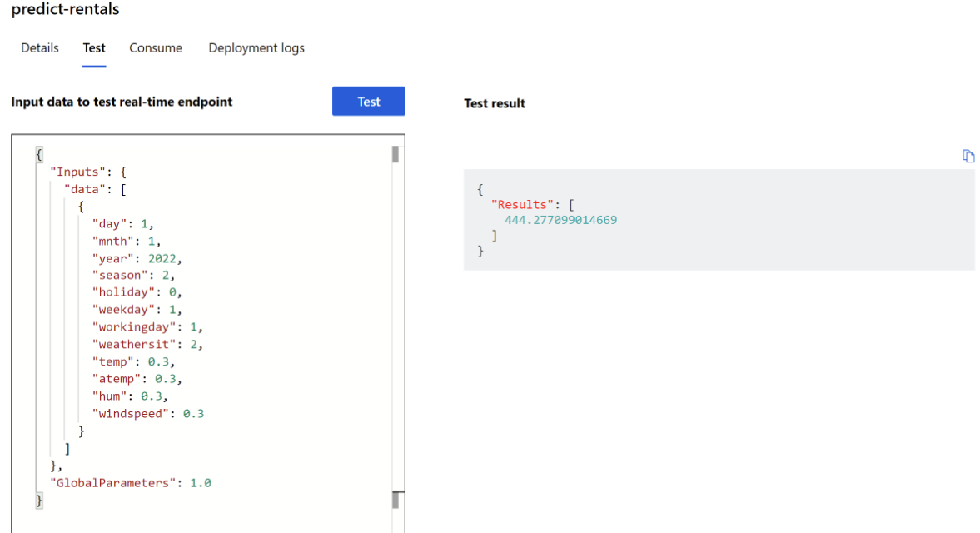This screenshot has height=533, width=980.
Task: Open the Deployment logs tab
Action: pos(256,48)
